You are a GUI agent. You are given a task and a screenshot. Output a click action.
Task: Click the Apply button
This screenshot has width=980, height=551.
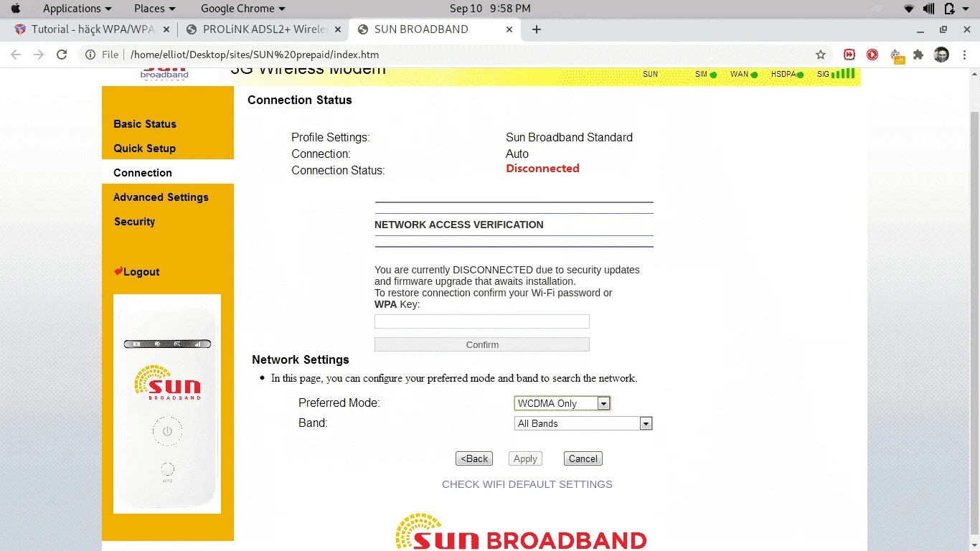pyautogui.click(x=525, y=458)
